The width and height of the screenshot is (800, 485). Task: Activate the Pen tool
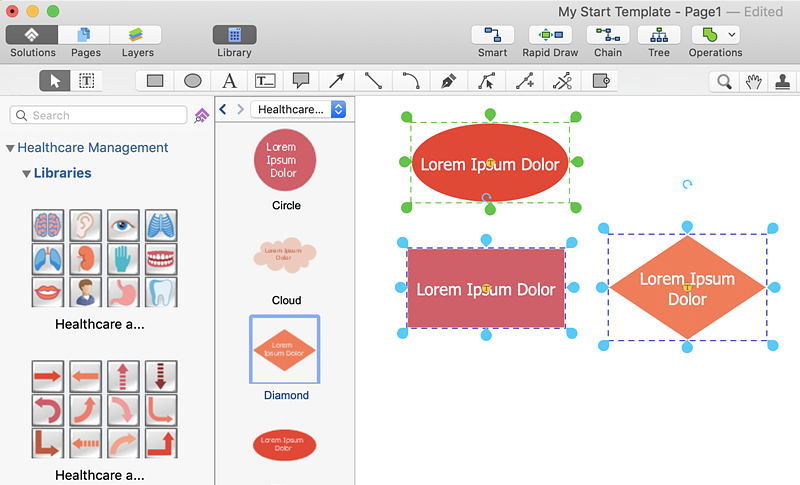(448, 81)
